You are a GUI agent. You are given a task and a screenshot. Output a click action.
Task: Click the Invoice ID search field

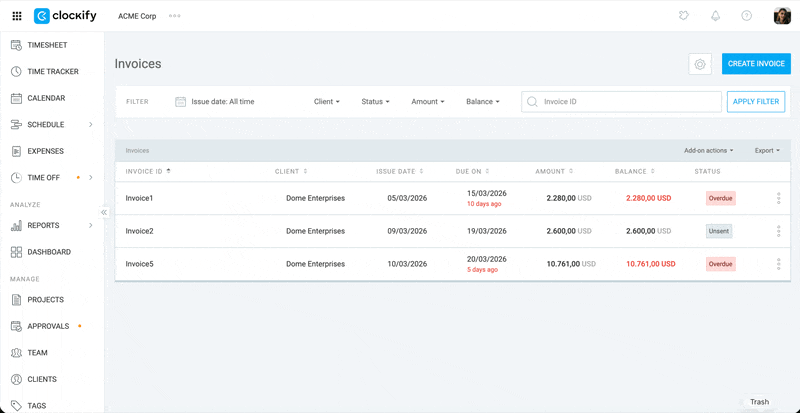[628, 102]
